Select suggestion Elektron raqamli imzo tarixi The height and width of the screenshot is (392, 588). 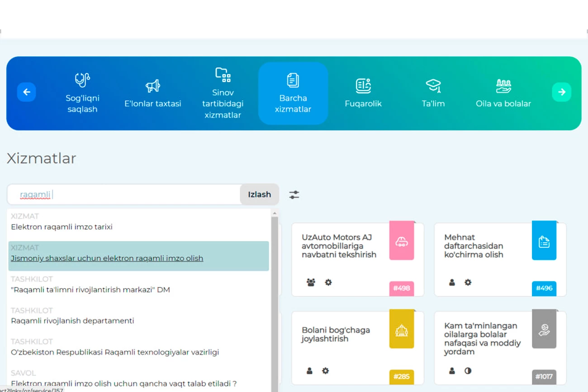coord(138,222)
